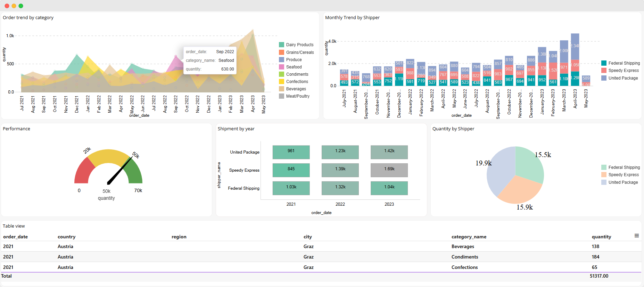
Task: Toggle Produce legend entry
Action: point(290,60)
